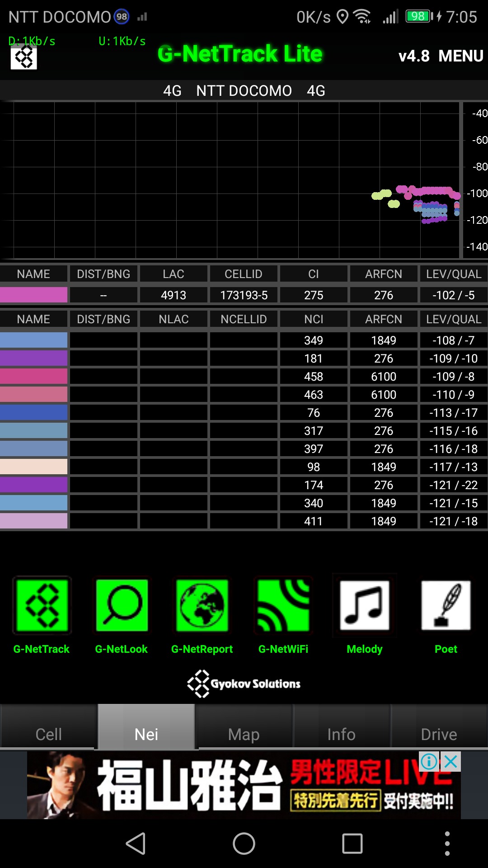488x868 pixels.
Task: Tap the Android recent apps button
Action: tap(352, 844)
